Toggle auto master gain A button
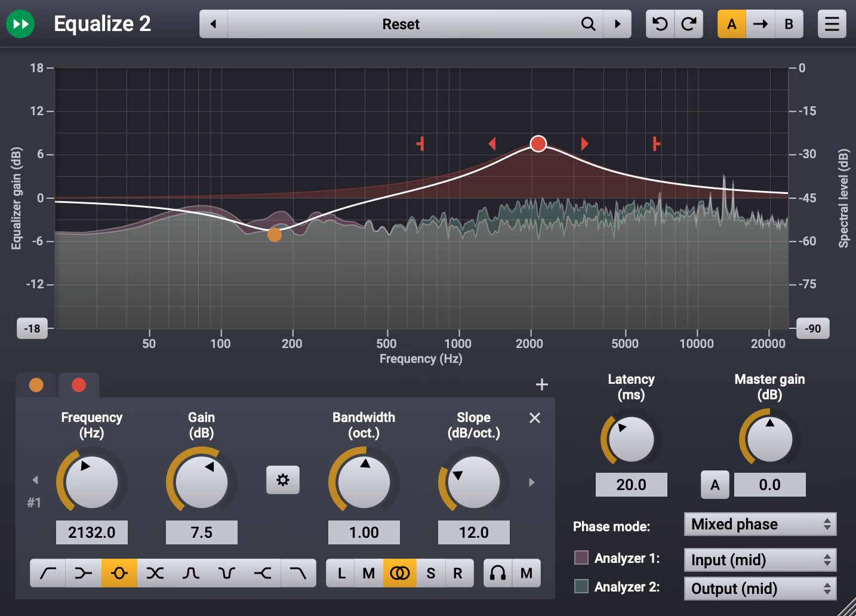 point(715,485)
